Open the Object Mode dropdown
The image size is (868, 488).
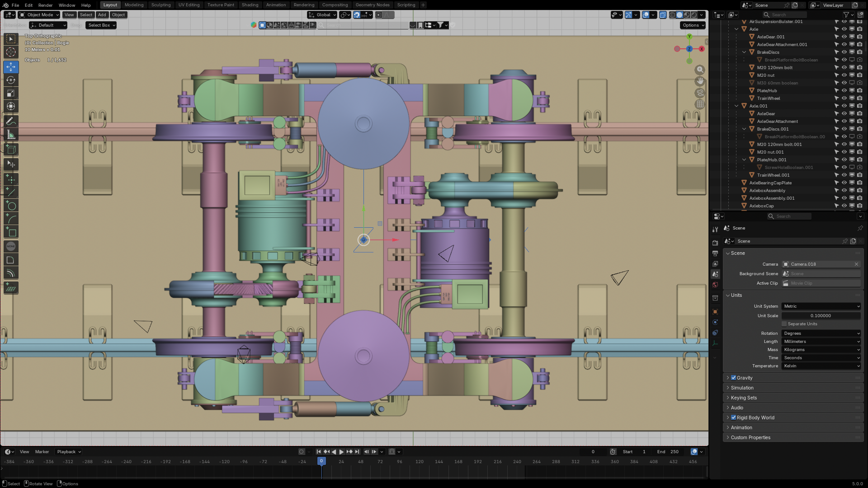39,15
